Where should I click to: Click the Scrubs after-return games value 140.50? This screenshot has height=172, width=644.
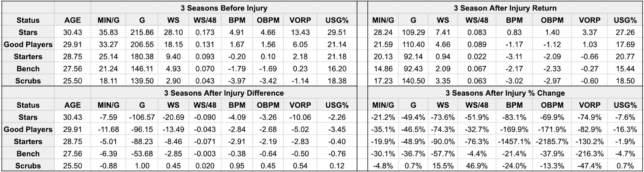pos(413,81)
